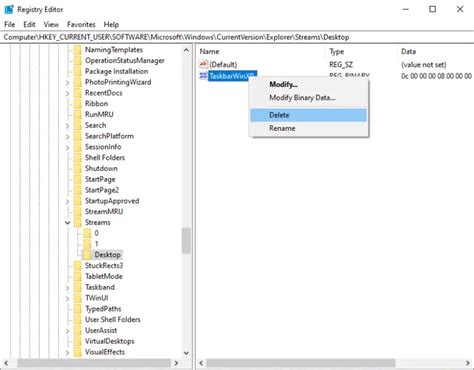Screen dimensions: 474x370
Task: Expand the TWinUI key
Action: [68, 298]
